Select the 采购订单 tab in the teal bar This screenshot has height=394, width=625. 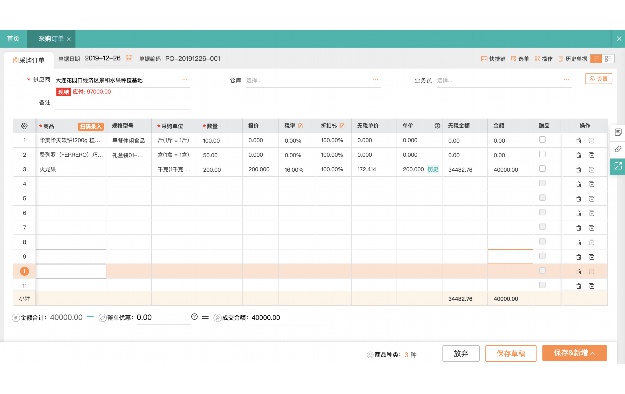coord(51,39)
